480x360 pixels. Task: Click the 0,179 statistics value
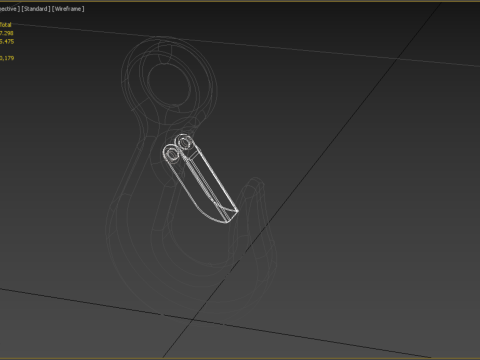[7, 58]
